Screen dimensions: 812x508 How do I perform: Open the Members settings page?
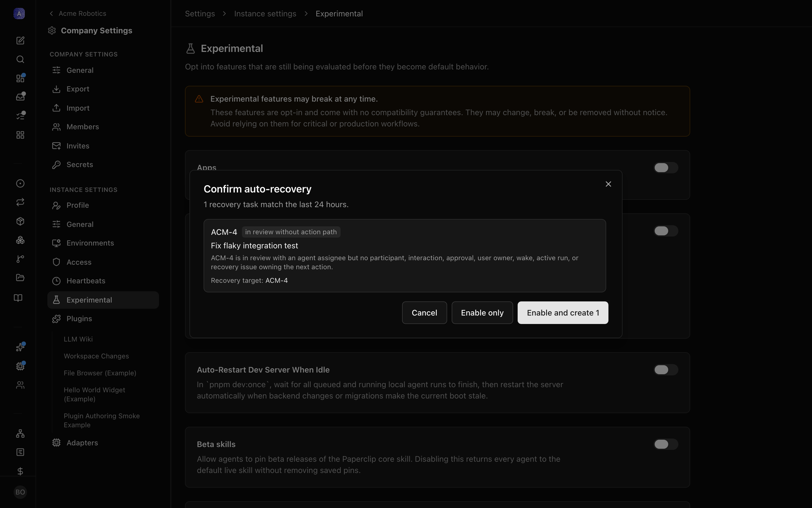[x=103, y=127]
